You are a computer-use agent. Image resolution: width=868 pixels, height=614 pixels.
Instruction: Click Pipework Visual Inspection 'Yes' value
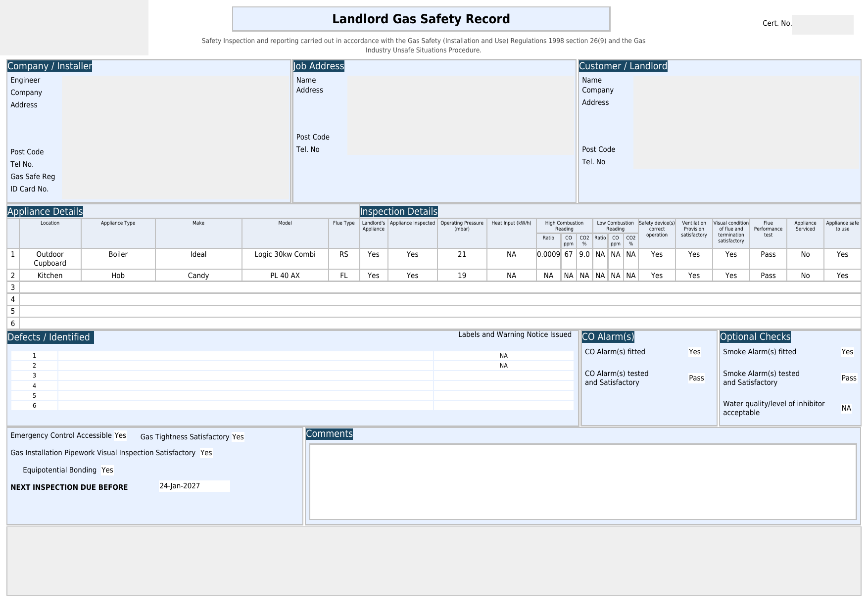tap(206, 453)
